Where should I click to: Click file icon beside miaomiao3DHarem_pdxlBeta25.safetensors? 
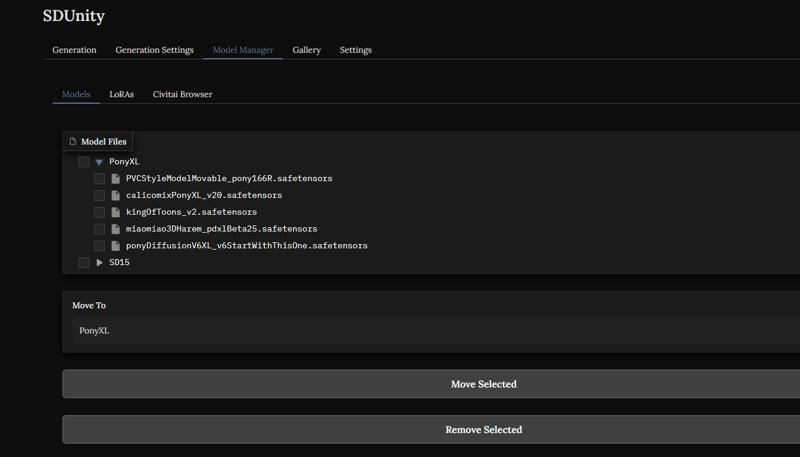pyautogui.click(x=116, y=229)
